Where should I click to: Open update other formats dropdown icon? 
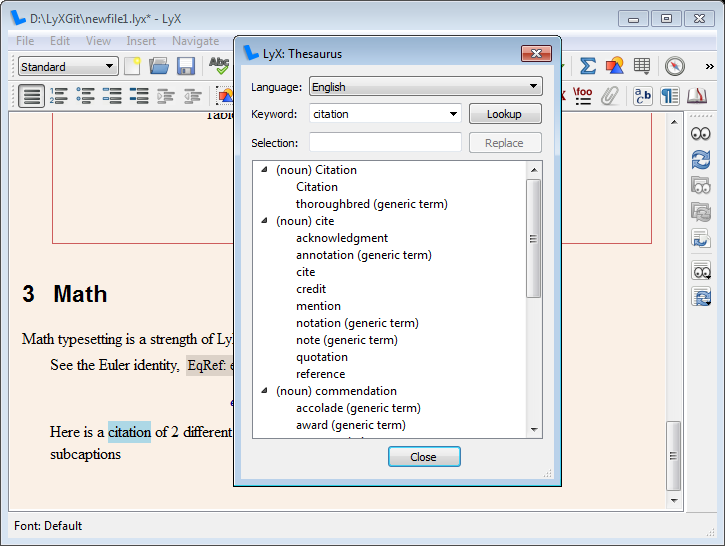(701, 296)
